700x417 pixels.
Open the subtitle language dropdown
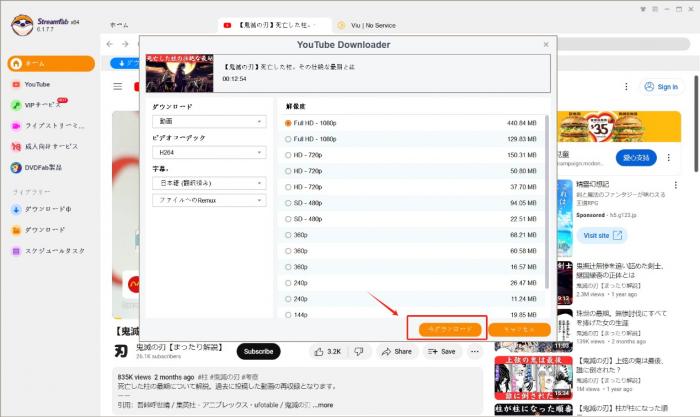(209, 183)
